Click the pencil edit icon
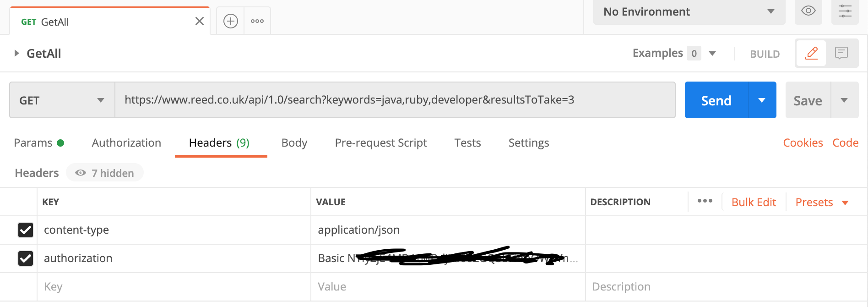 click(x=811, y=53)
